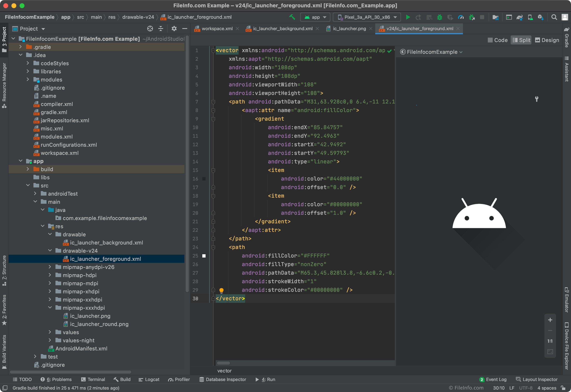Click the Pixel_3a_API_30 device dropdown

click(x=367, y=17)
